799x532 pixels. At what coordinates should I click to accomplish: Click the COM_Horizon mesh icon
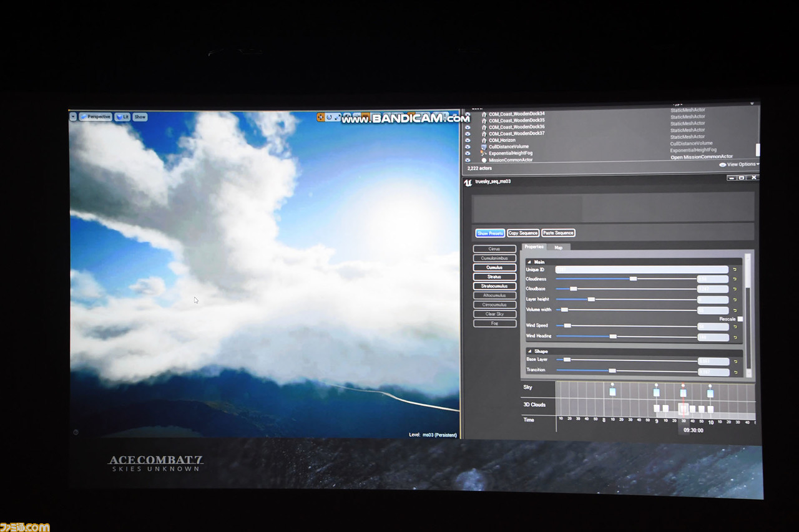484,140
